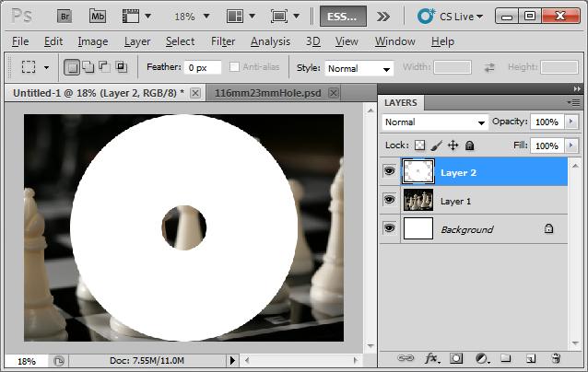Open Mini Bridge with the Mb icon

pos(98,17)
